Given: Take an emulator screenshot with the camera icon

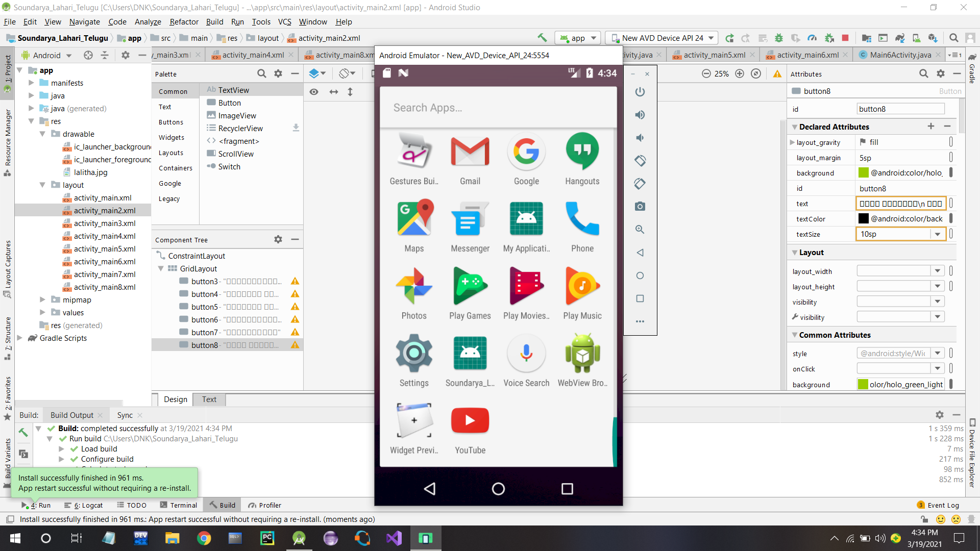Looking at the screenshot, I should click(640, 207).
